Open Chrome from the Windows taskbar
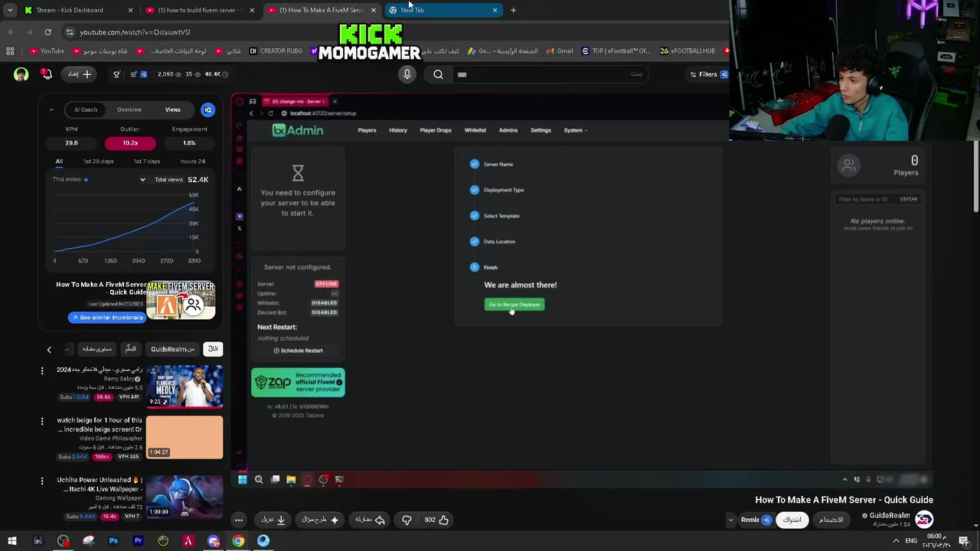Viewport: 980px width, 551px height. (x=238, y=541)
